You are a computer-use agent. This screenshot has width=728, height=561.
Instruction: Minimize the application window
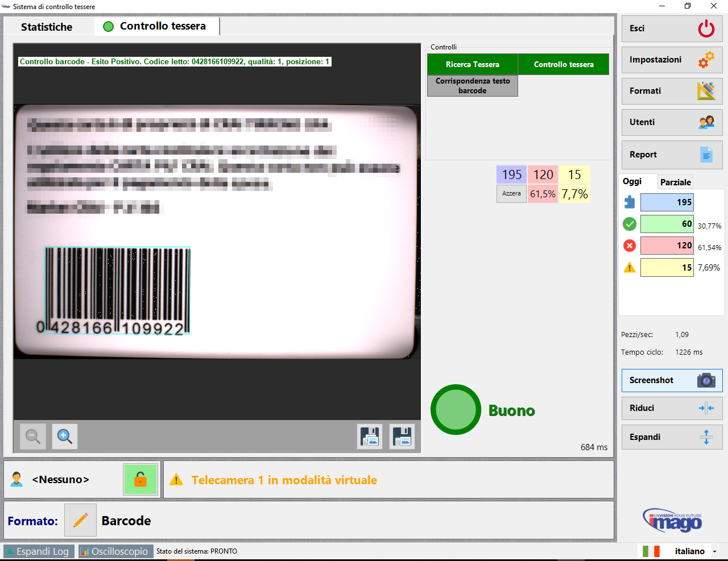(x=662, y=6)
